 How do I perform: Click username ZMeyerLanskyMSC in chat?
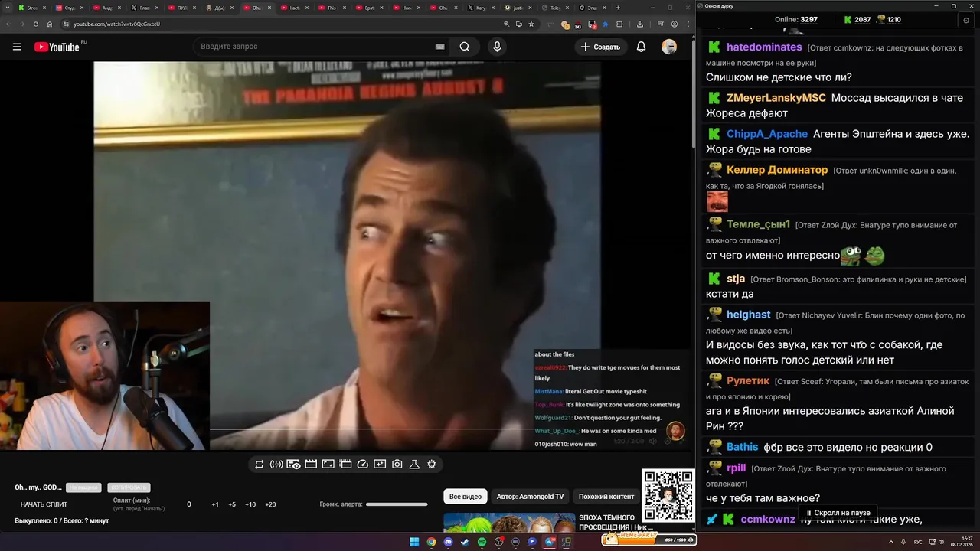click(776, 98)
